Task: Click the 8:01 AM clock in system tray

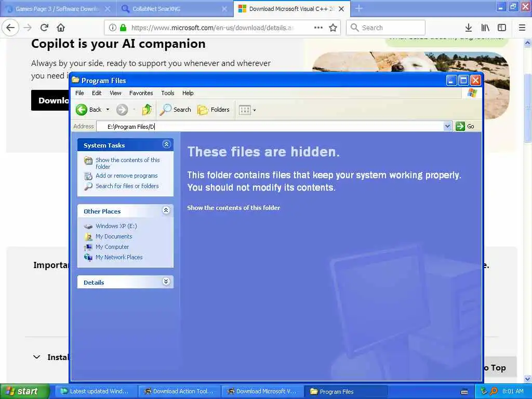Action: (513, 391)
